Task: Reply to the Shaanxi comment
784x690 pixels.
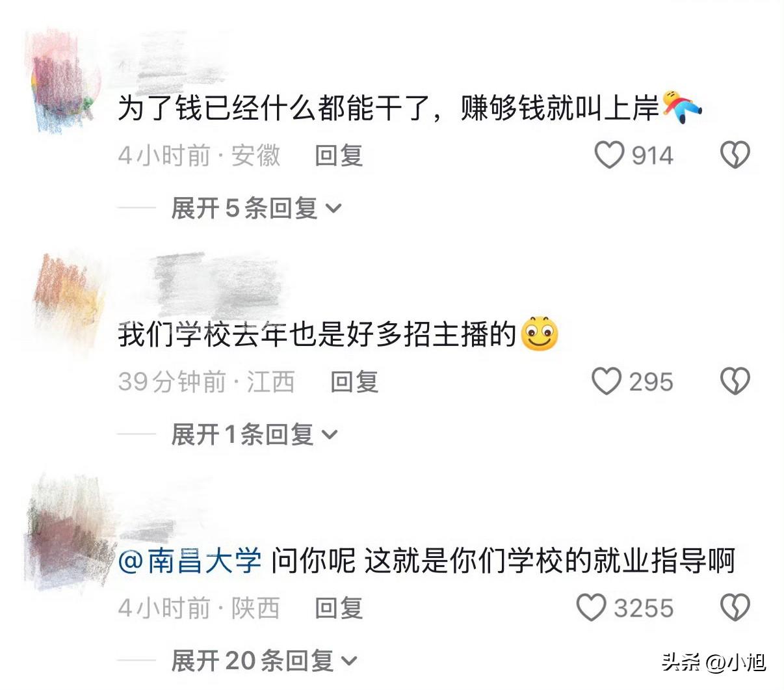Action: [x=339, y=608]
